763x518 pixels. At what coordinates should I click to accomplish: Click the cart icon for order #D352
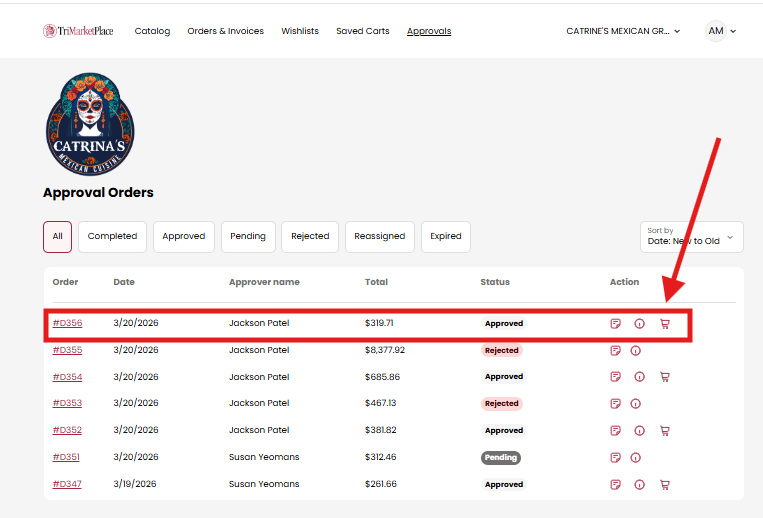click(x=665, y=431)
